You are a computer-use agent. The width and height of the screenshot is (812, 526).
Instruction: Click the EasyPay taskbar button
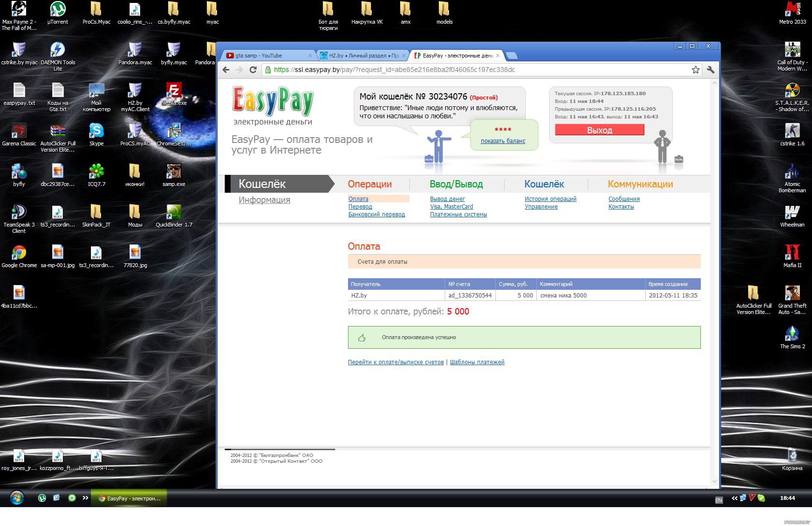pos(130,498)
